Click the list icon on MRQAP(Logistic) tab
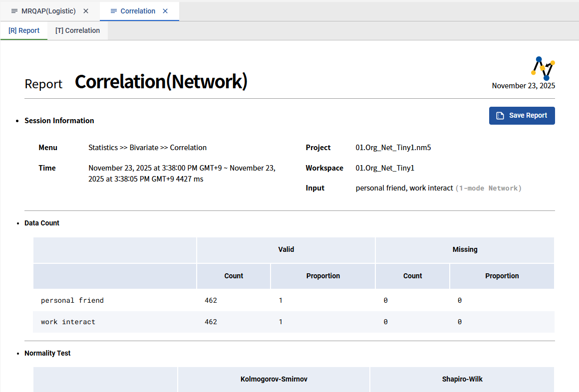This screenshot has width=579, height=392. (x=14, y=11)
